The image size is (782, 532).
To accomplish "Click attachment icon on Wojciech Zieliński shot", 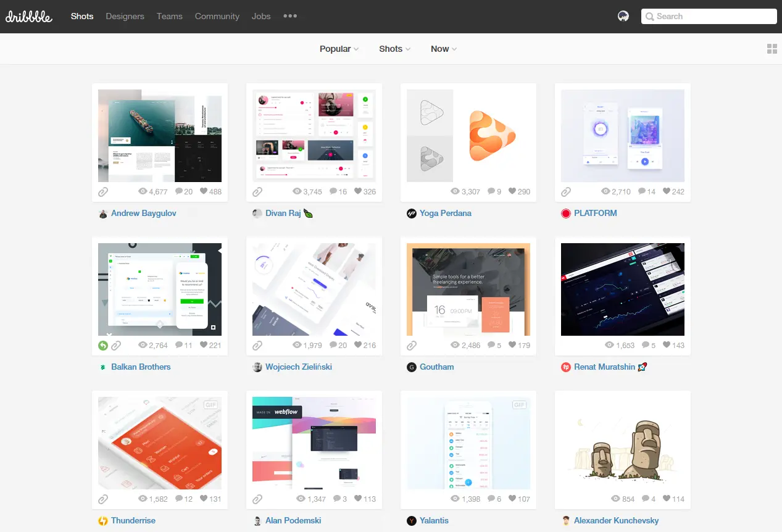I will pyautogui.click(x=257, y=346).
